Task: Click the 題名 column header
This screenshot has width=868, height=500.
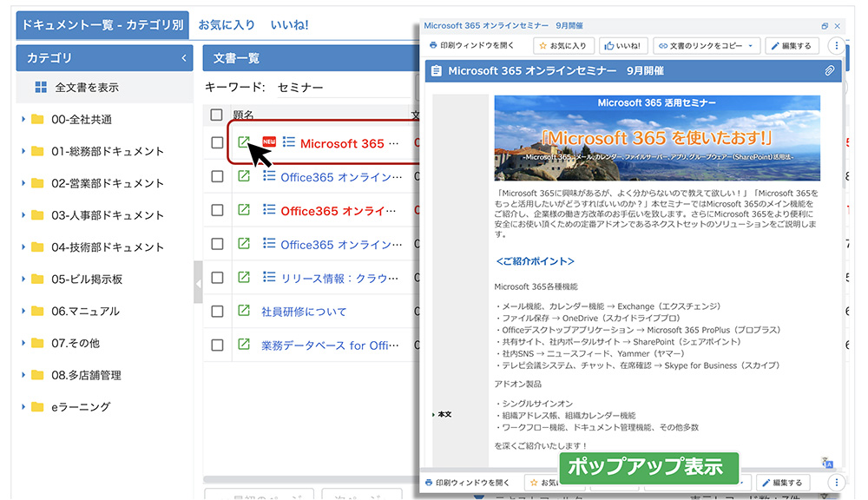Action: 243,115
